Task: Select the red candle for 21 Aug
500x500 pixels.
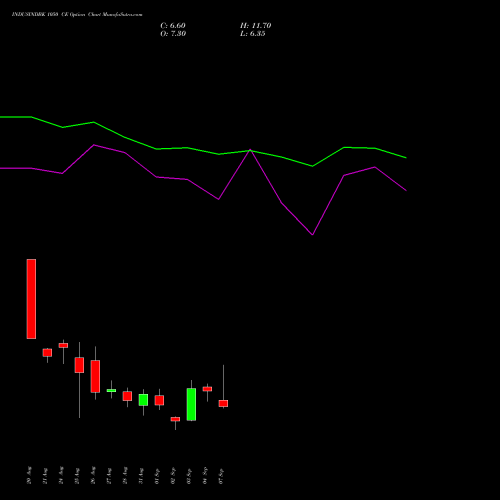Action: pos(47,353)
